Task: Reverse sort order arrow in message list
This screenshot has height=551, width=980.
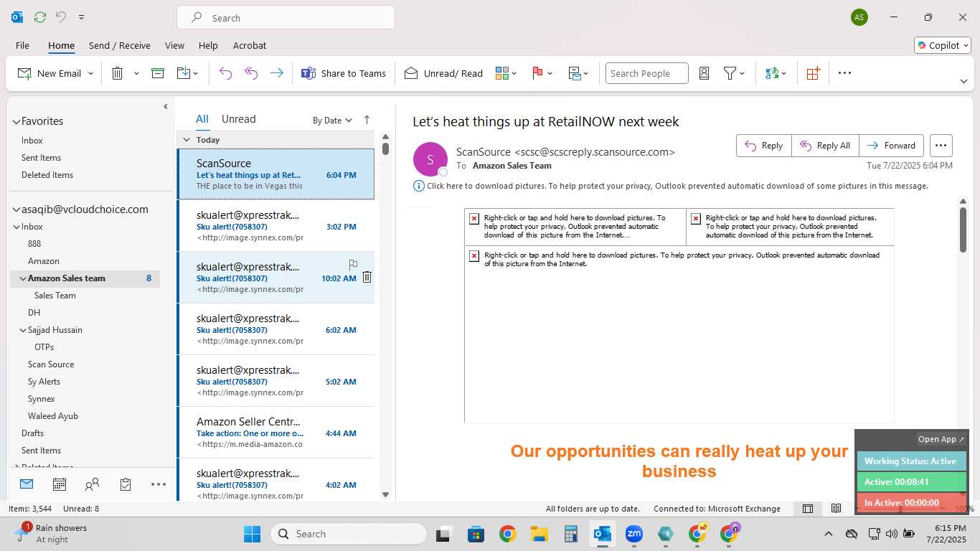Action: click(x=367, y=120)
